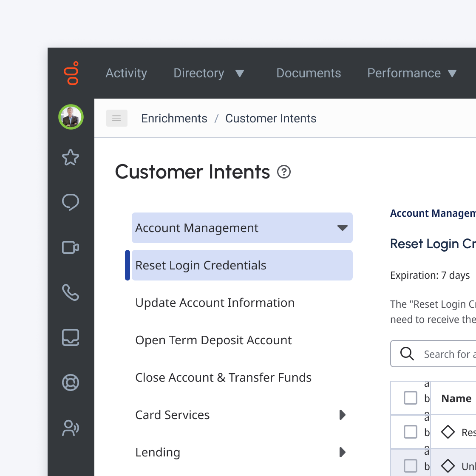Open the video camera icon in sidebar
Viewport: 476px width, 476px height.
(x=71, y=247)
